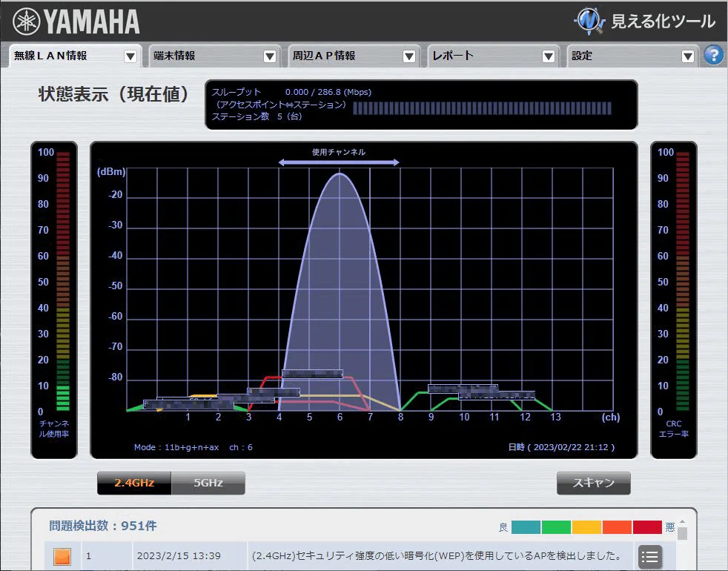The image size is (728, 571).
Task: Click the 0.000 / 286.8 (Mbps) throughput value
Action: pos(328,92)
